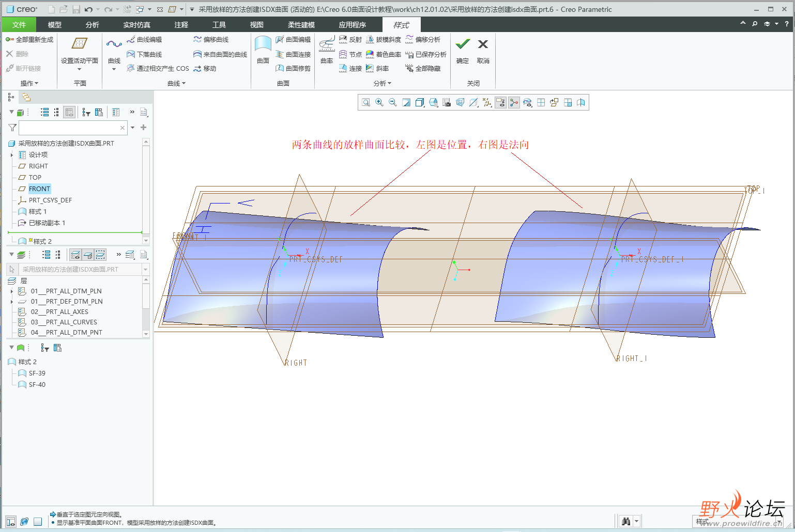This screenshot has width=795, height=532.
Task: Click perspective view icon in graphics toolbar
Action: coord(460,103)
